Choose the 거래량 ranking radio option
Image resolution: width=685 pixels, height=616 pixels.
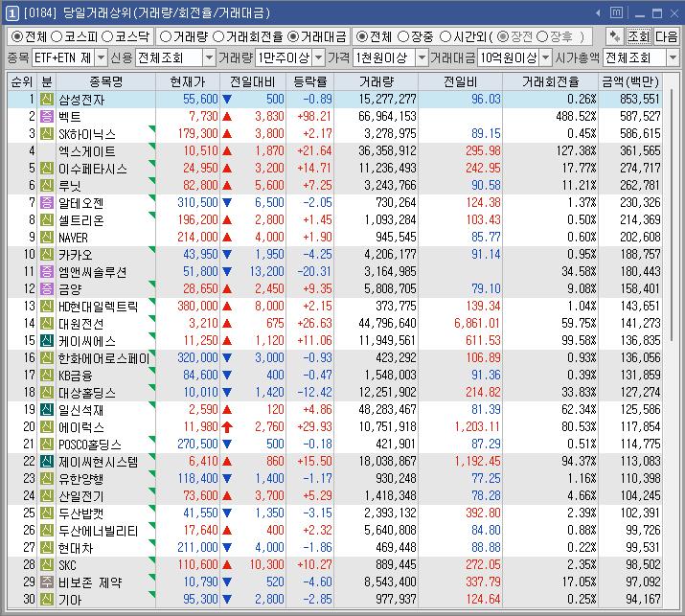click(x=165, y=36)
